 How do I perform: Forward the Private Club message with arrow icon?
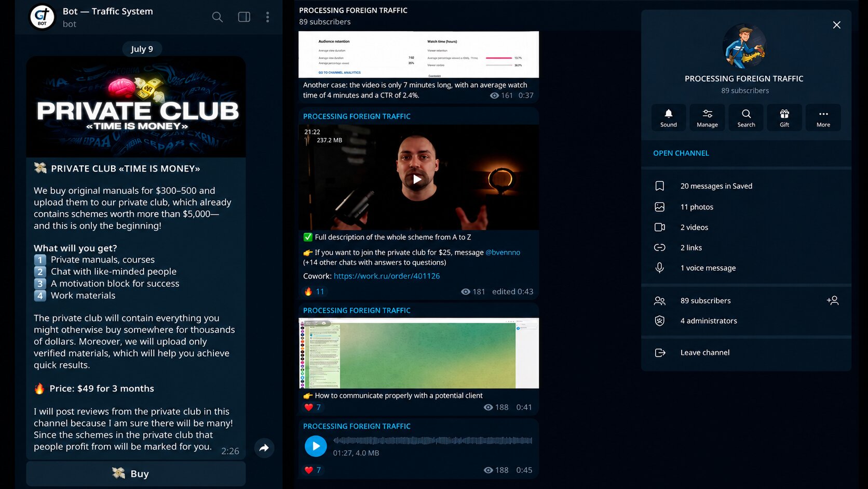coord(264,448)
